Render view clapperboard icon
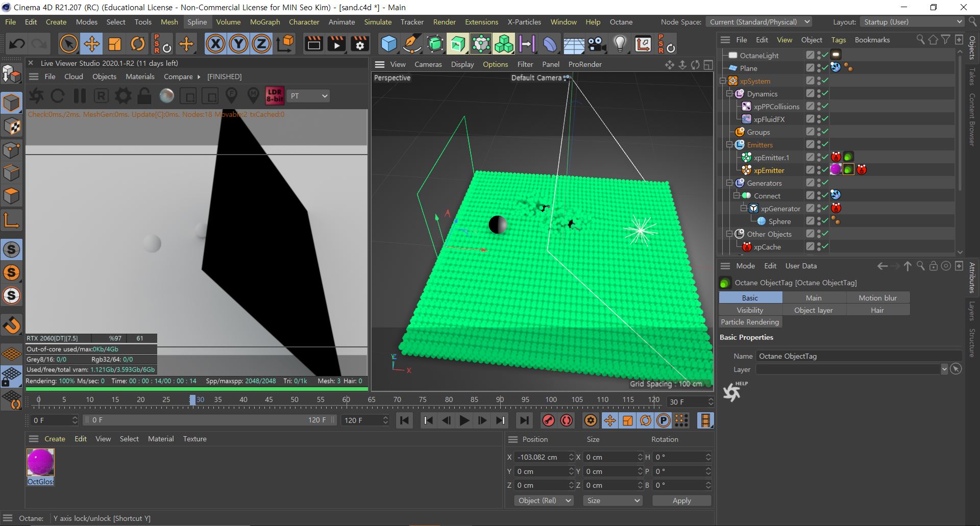 pyautogui.click(x=313, y=44)
